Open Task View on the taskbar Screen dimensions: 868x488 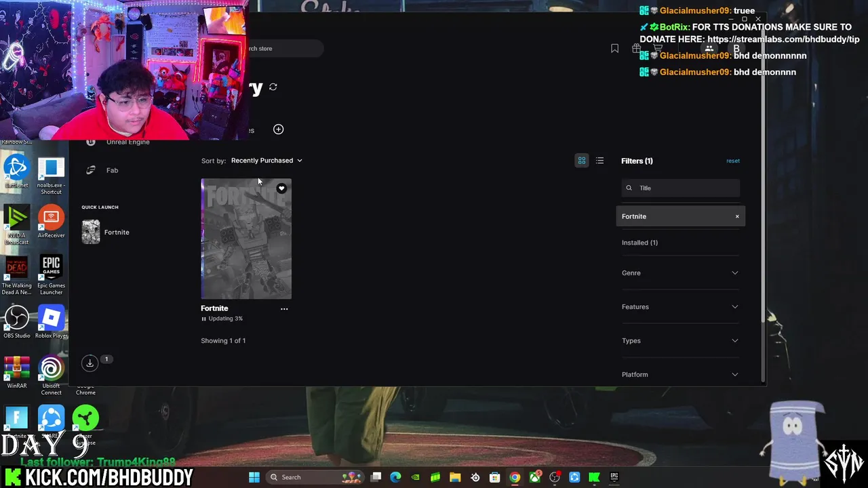pos(376,477)
